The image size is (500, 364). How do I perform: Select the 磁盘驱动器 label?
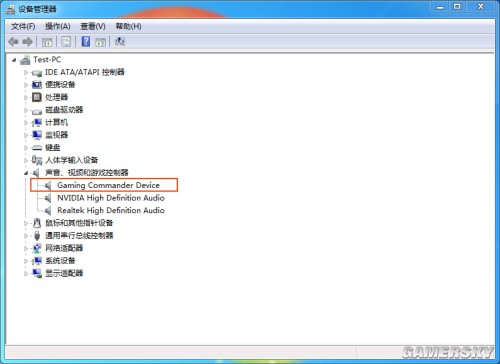click(64, 110)
